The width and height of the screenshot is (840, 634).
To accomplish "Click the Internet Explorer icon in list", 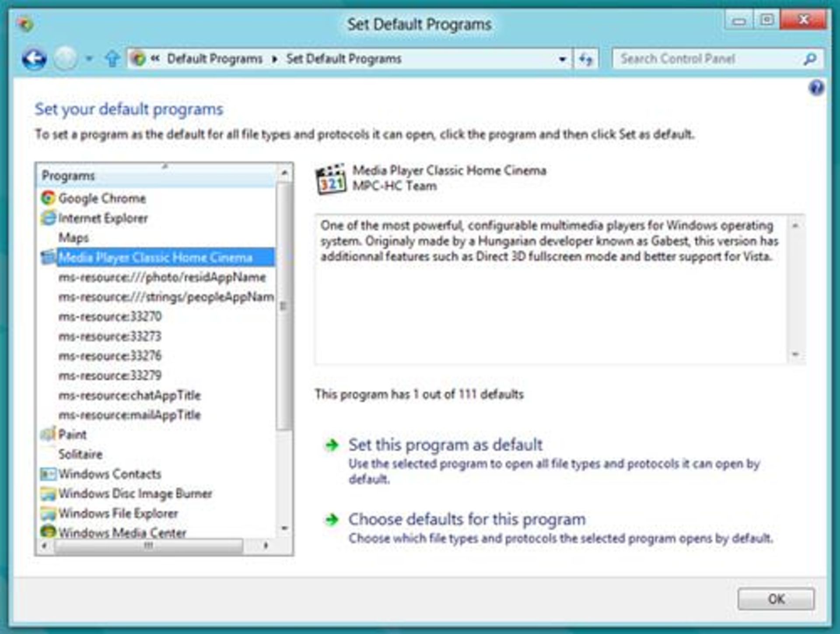I will point(48,218).
